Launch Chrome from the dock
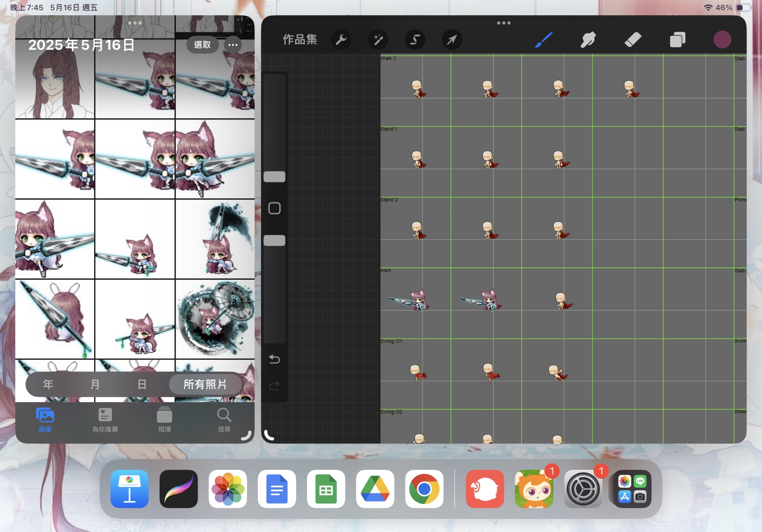 coord(424,489)
